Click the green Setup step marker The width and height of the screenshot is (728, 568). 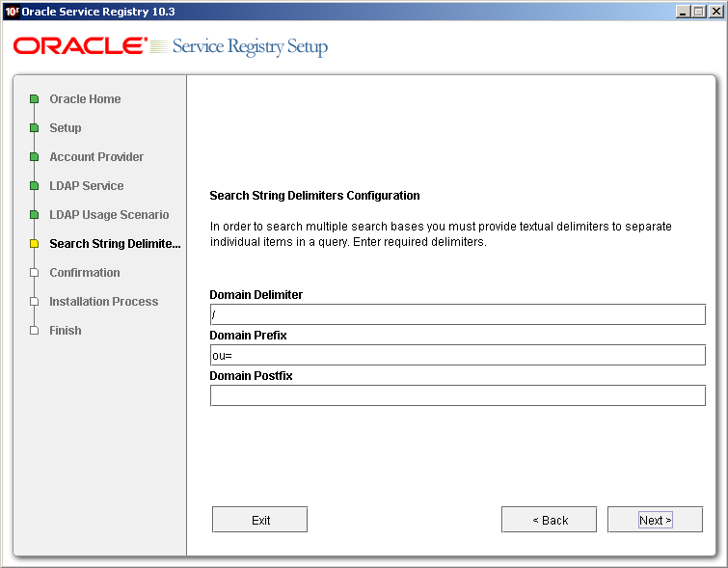click(x=34, y=127)
